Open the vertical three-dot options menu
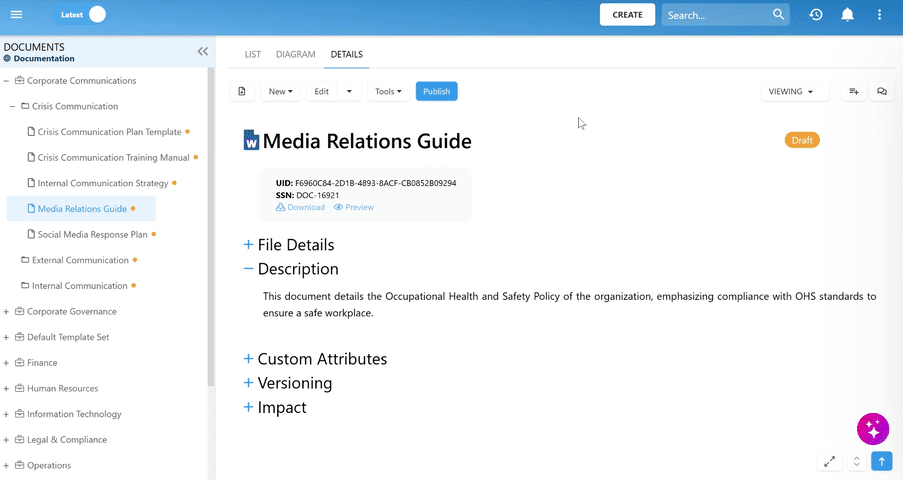 (879, 15)
